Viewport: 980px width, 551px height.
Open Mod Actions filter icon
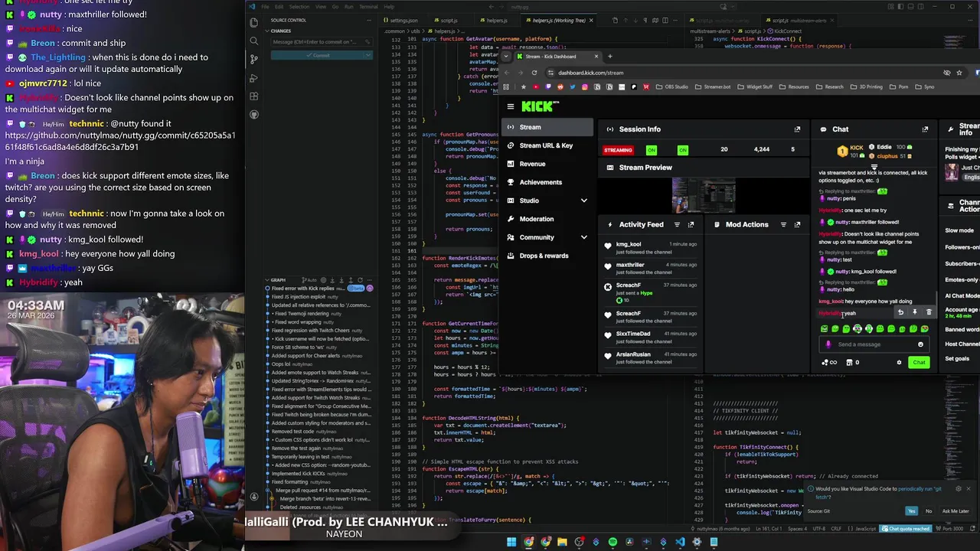[x=783, y=225]
